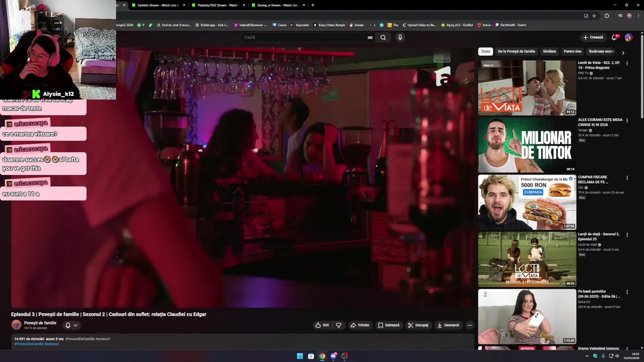Click the YouTube search input field
The height and width of the screenshot is (362, 644).
304,37
